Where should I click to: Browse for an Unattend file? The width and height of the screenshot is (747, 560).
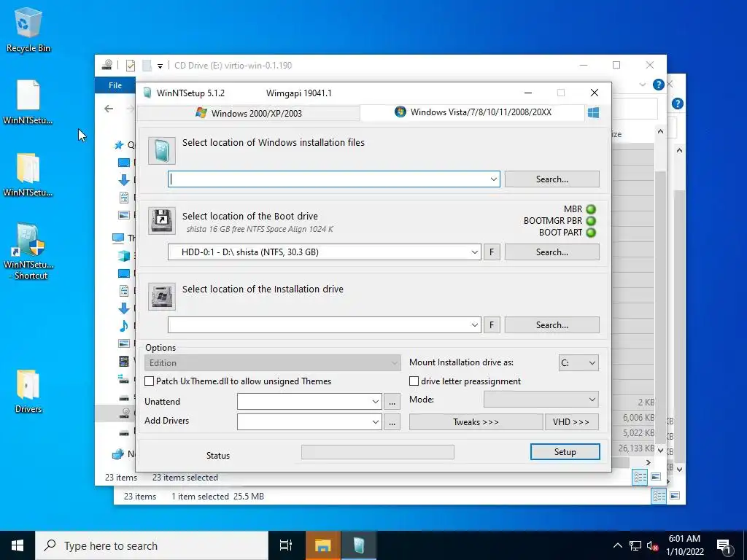(x=392, y=402)
